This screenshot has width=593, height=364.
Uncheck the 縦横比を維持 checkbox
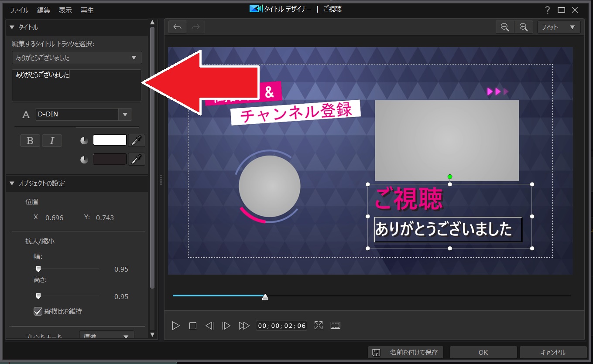[x=38, y=311]
